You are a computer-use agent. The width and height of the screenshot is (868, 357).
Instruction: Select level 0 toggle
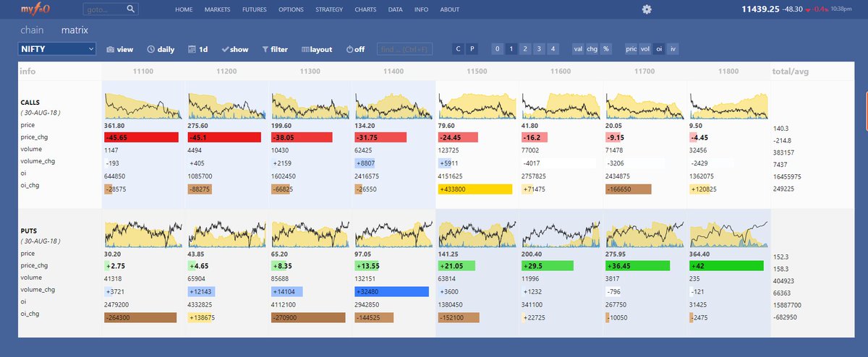pyautogui.click(x=496, y=49)
